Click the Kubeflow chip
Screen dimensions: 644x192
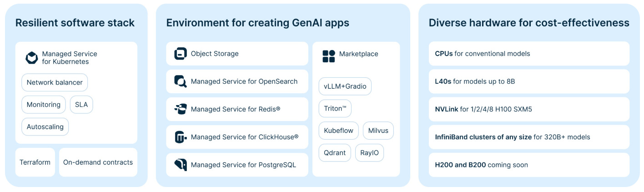tap(339, 131)
